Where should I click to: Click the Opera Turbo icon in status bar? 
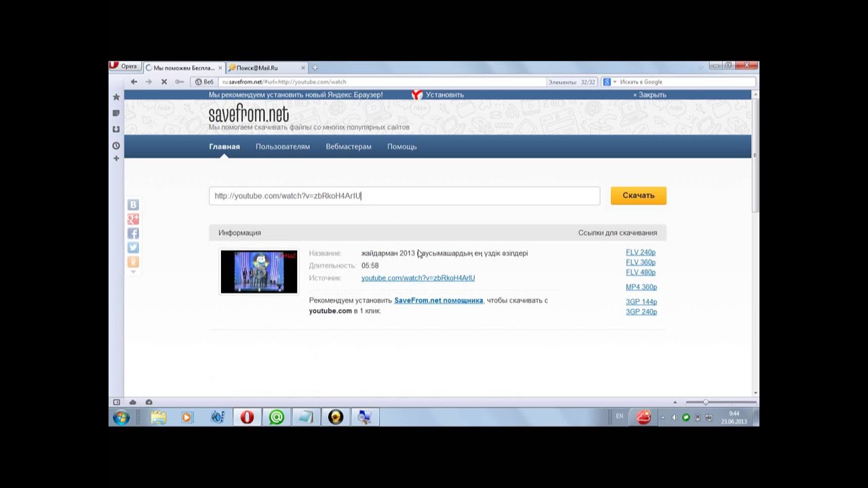click(x=149, y=403)
